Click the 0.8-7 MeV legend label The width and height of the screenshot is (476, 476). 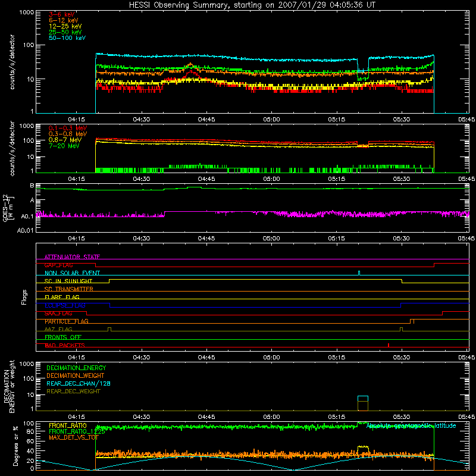click(65, 140)
